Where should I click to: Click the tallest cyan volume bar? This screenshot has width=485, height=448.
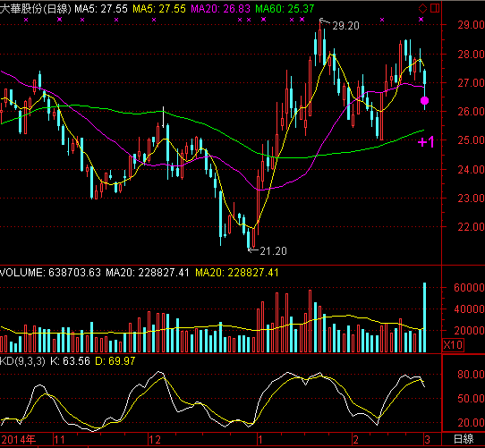[x=425, y=317]
